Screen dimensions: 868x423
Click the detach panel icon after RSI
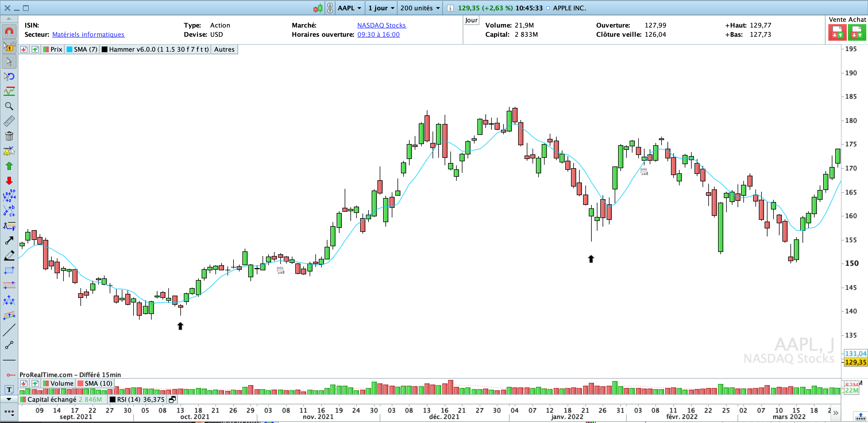pyautogui.click(x=172, y=400)
